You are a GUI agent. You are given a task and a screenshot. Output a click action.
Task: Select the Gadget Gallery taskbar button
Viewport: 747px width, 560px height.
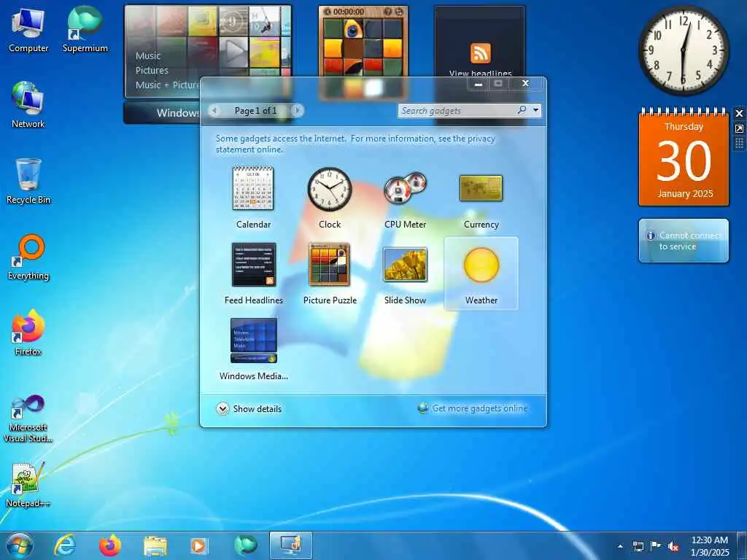click(x=290, y=545)
